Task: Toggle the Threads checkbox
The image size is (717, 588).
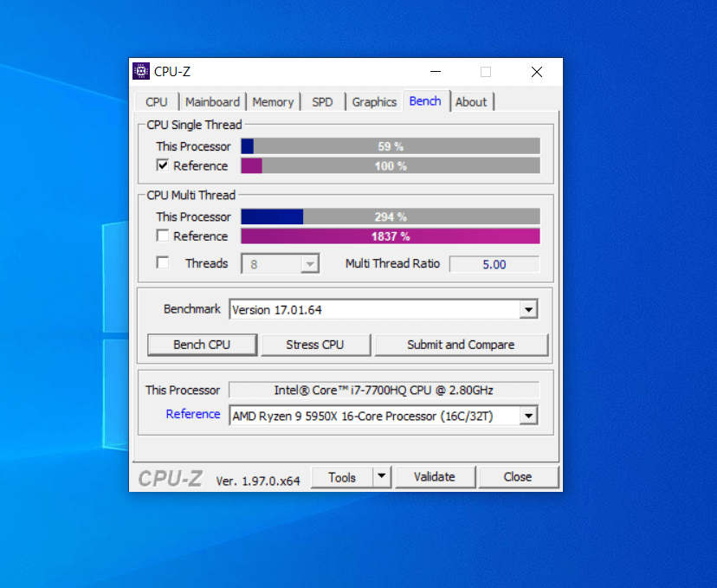Action: click(x=163, y=263)
